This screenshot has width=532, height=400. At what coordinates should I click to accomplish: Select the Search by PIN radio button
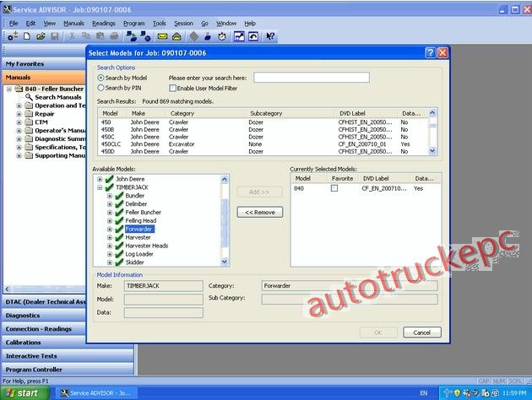(x=100, y=88)
